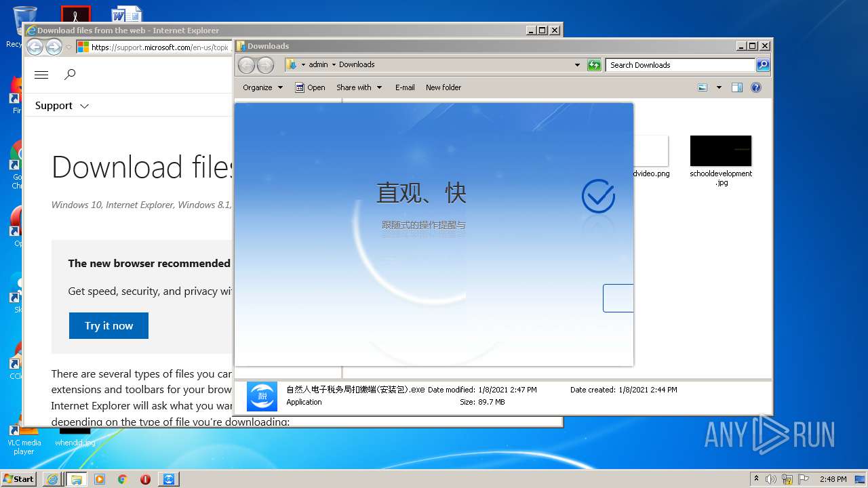868x488 pixels.
Task: Open Internet Explorer from the taskbar
Action: 52,479
